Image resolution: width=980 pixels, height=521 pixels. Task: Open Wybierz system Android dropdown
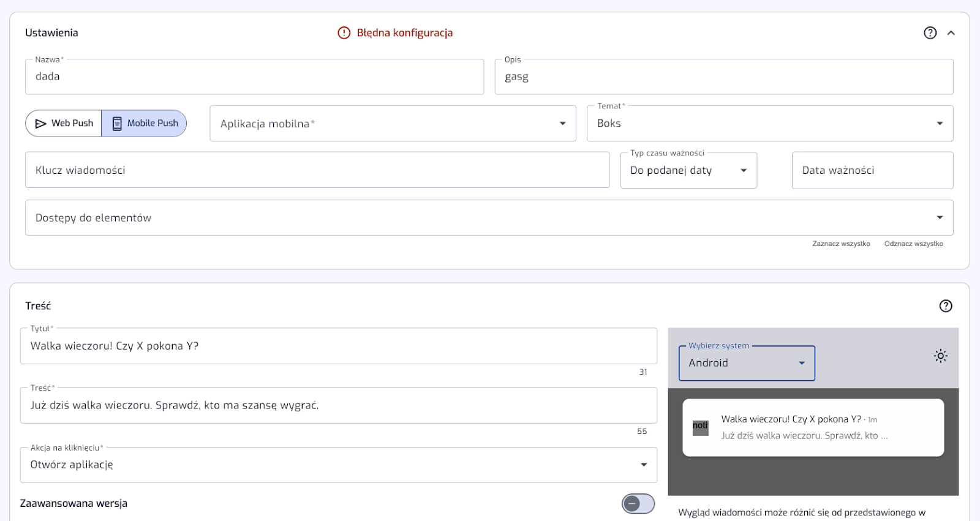tap(746, 363)
